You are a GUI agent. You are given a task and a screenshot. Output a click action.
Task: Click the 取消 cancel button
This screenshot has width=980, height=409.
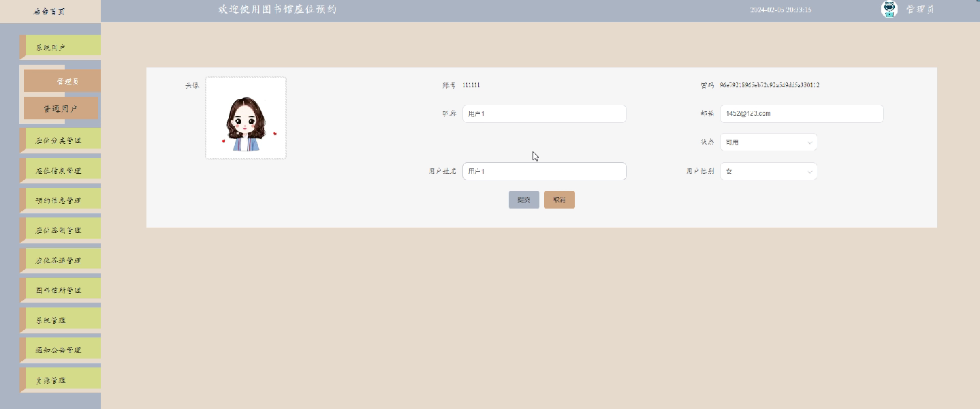click(x=559, y=200)
